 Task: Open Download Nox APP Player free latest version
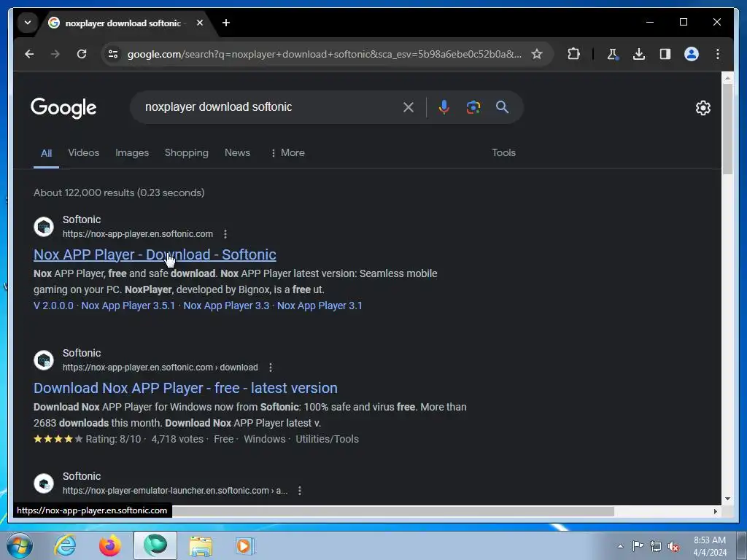(185, 388)
